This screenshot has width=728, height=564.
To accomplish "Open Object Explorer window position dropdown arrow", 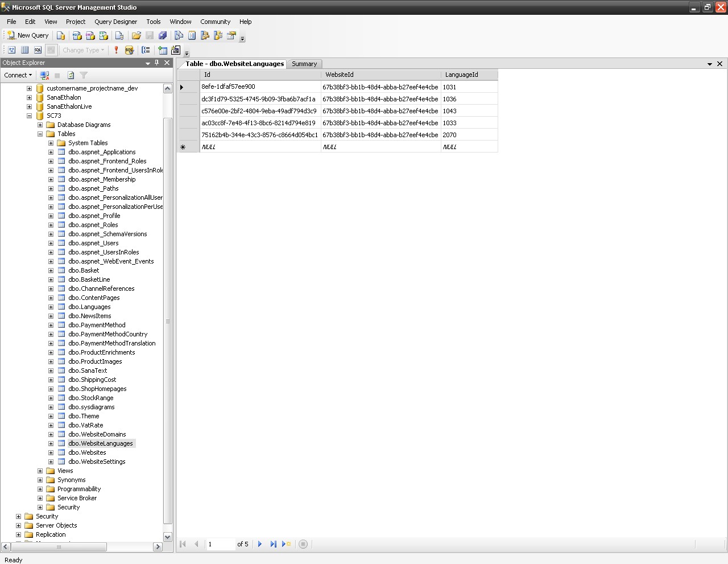I will click(x=147, y=63).
